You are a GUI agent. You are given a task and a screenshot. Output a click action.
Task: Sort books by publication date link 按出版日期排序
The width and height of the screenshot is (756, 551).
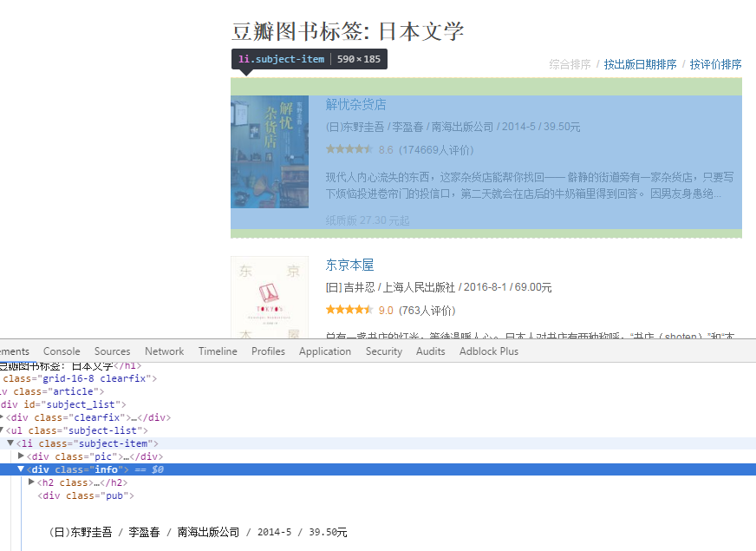pyautogui.click(x=641, y=64)
